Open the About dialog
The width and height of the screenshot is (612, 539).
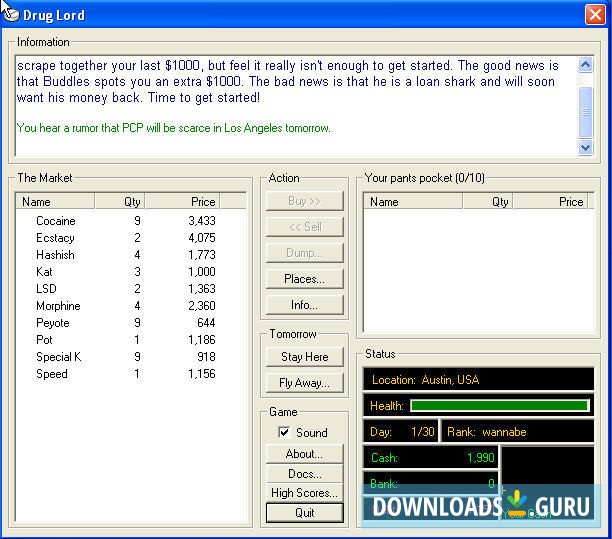[304, 453]
